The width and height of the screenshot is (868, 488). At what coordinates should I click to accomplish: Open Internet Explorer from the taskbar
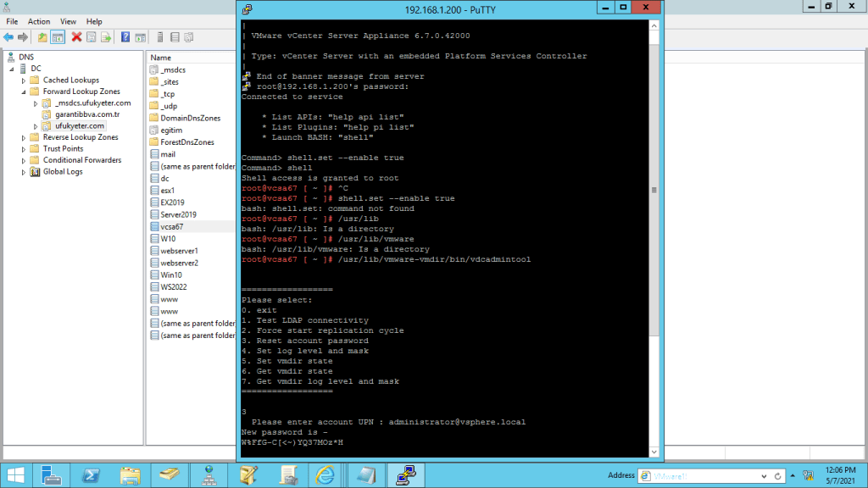pos(325,476)
